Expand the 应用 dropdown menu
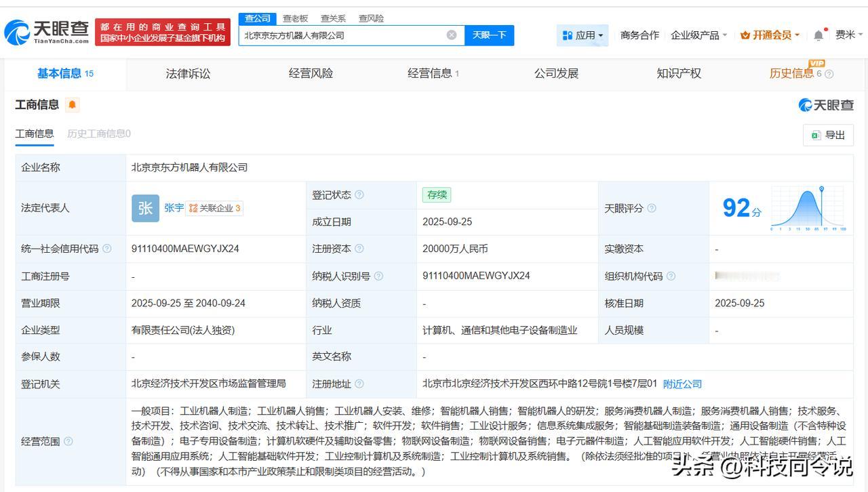This screenshot has height=492, width=868. 583,35
